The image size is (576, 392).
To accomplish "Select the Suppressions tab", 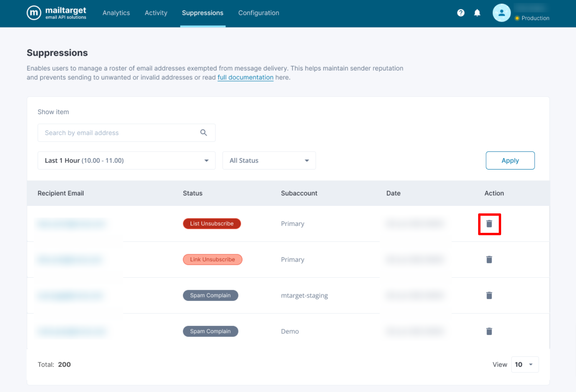I will [x=203, y=13].
